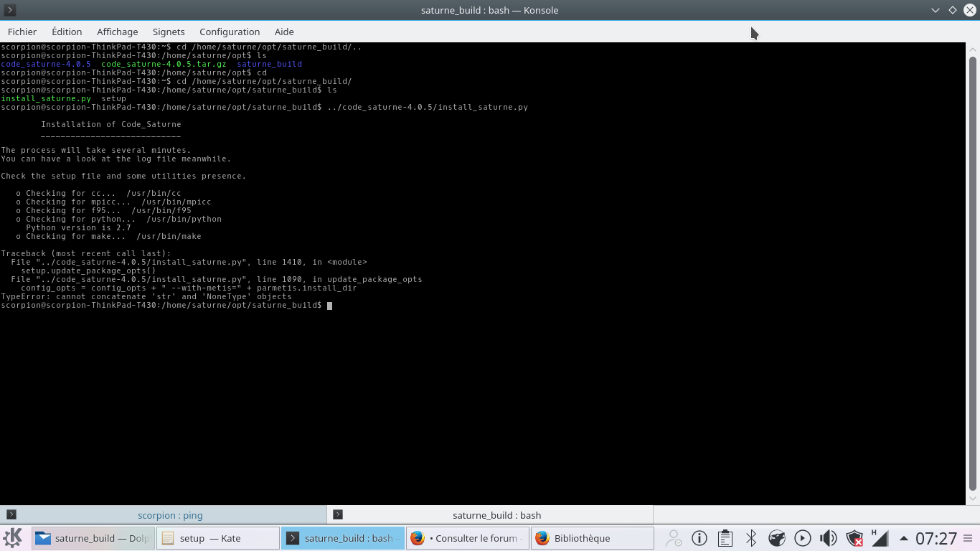Open the Bluetooth tray icon
The width and height of the screenshot is (980, 551).
[x=751, y=538]
